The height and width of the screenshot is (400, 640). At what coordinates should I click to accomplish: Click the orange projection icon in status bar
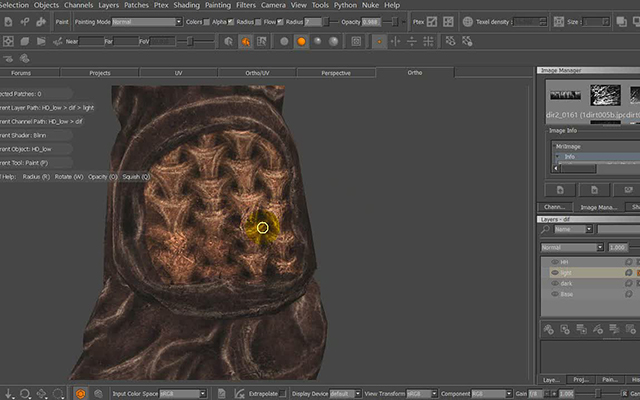(80, 393)
